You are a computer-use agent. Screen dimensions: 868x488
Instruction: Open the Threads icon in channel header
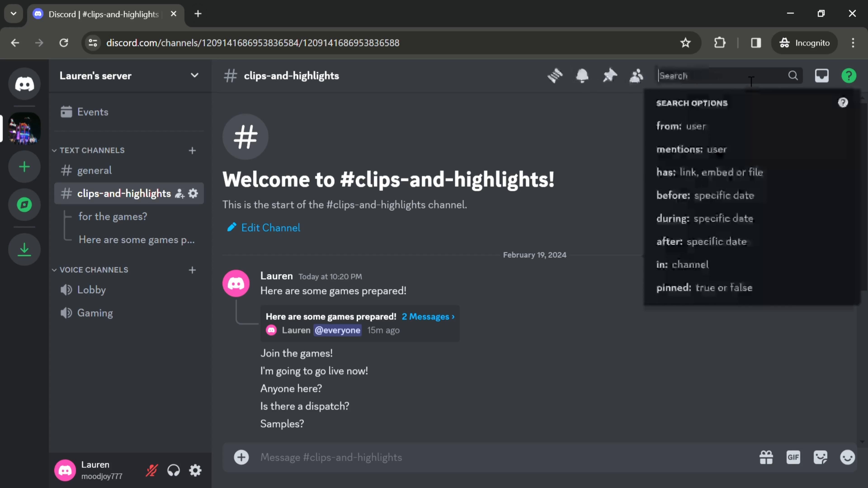555,75
